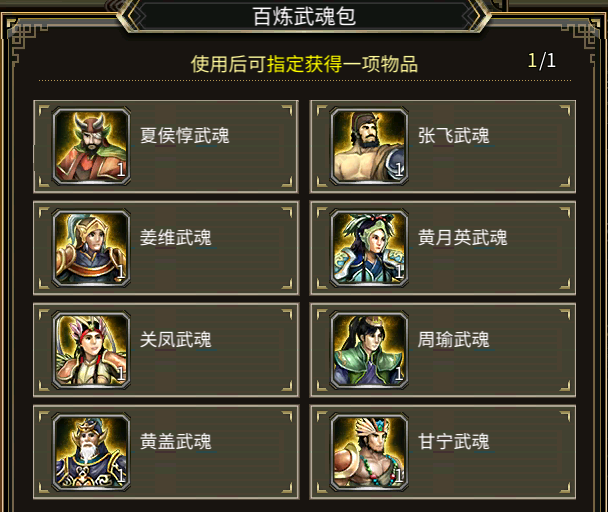This screenshot has width=608, height=512.
Task: Pick the 周瑜武魂 option label
Action: [x=454, y=339]
